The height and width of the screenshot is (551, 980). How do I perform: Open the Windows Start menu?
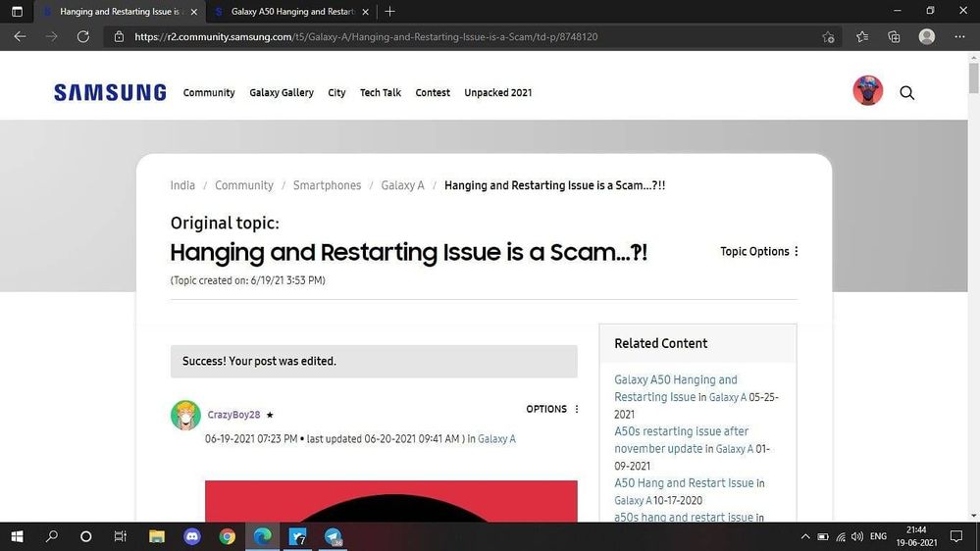(18, 536)
